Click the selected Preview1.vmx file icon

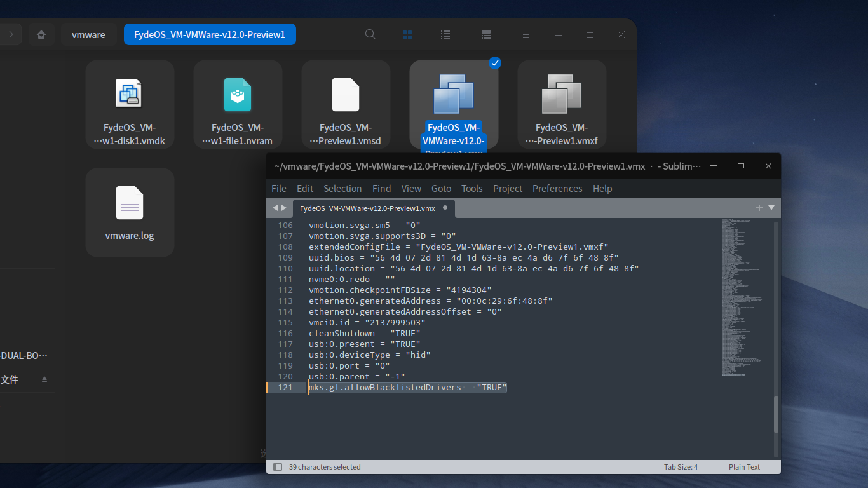click(454, 94)
